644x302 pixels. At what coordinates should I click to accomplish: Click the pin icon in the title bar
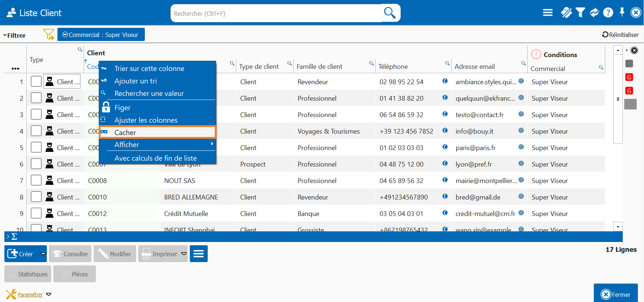622,12
